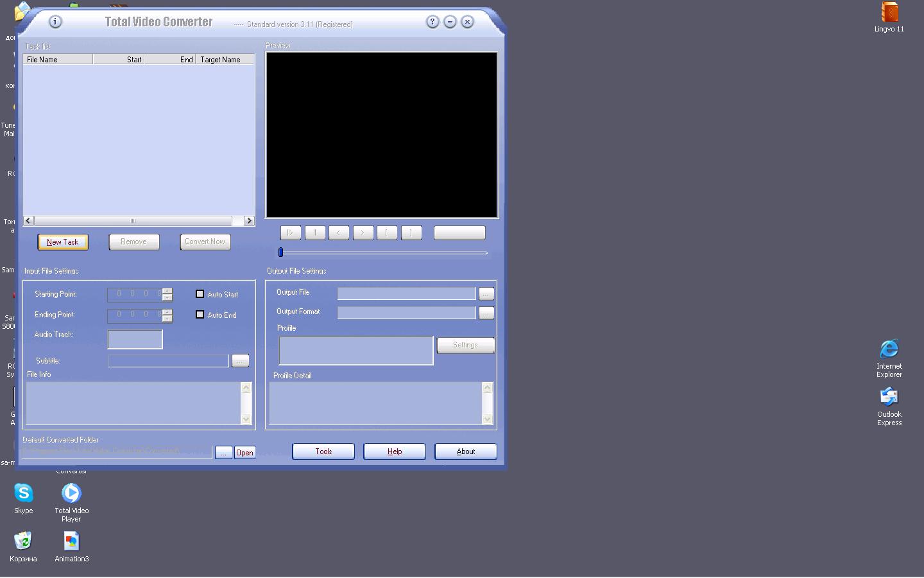
Task: Increase Starting Point with up spinner
Action: click(x=167, y=291)
